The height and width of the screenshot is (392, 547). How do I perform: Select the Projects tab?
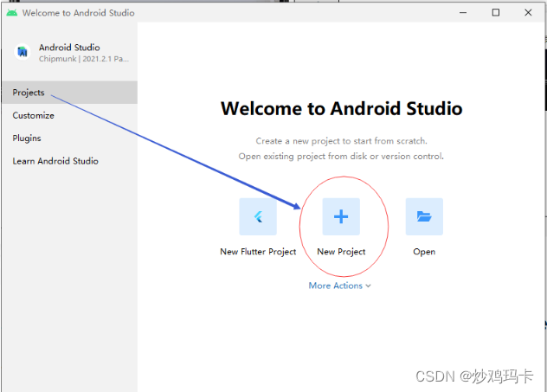pos(69,93)
